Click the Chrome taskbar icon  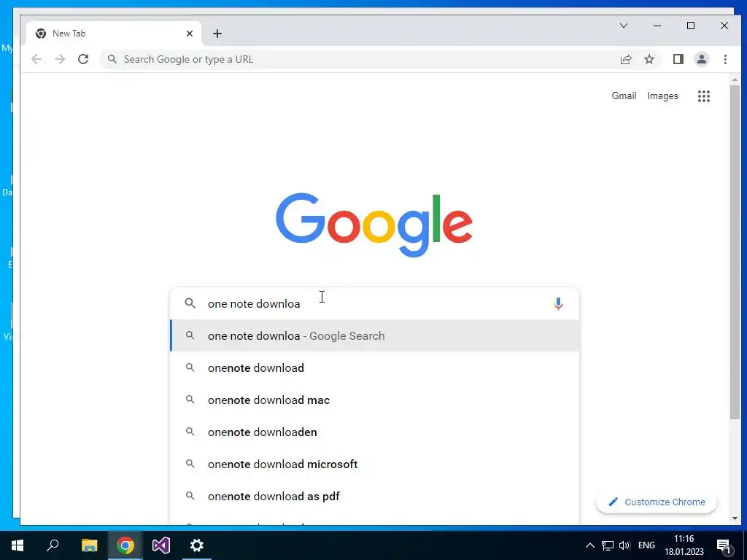coord(125,545)
